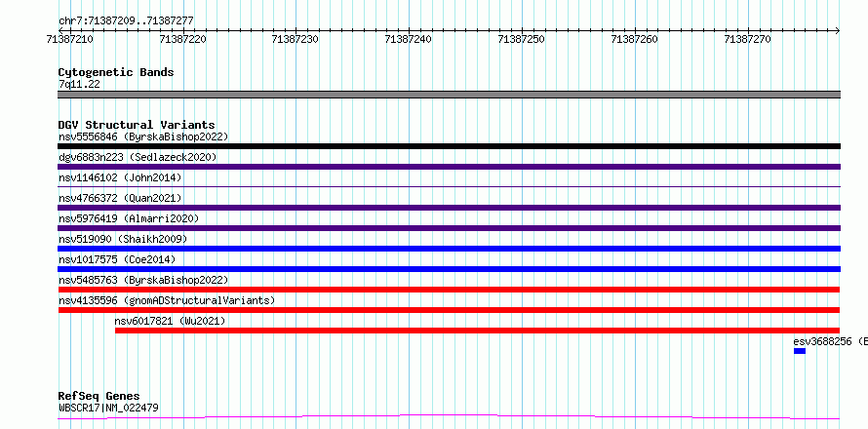The image size is (868, 429).
Task: Click the black nsv5556846 variant bar
Action: click(449, 146)
